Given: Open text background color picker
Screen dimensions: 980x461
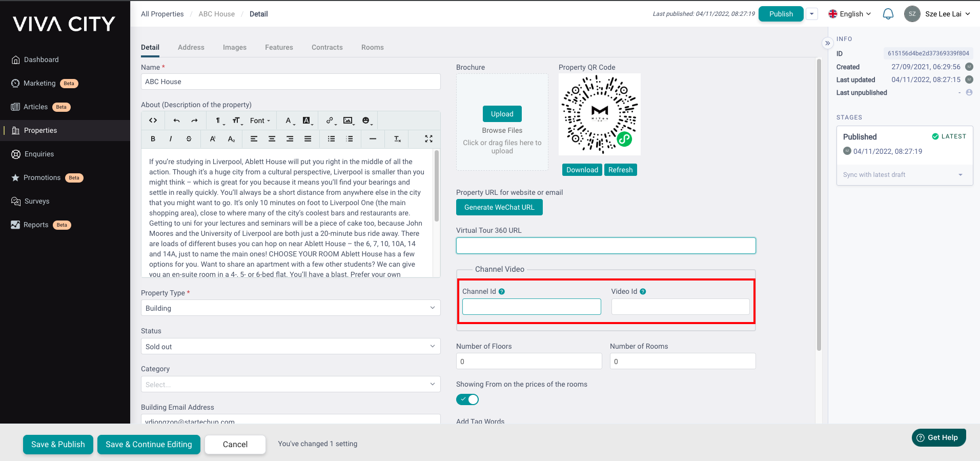Looking at the screenshot, I should point(307,121).
